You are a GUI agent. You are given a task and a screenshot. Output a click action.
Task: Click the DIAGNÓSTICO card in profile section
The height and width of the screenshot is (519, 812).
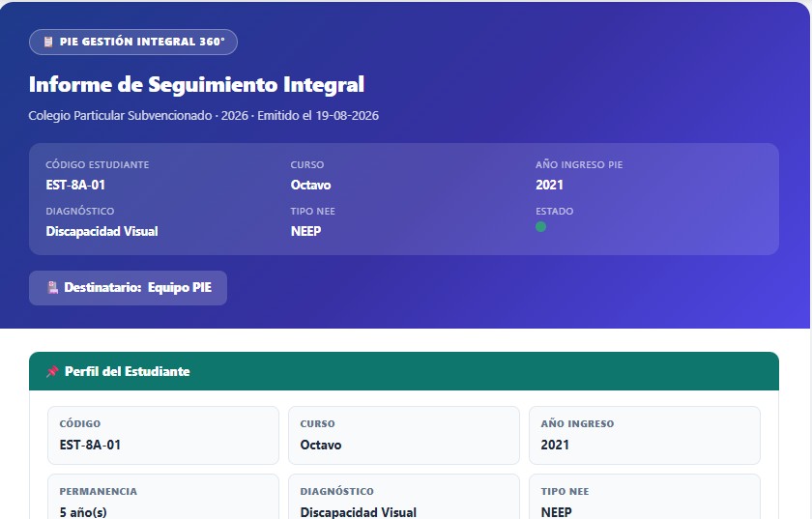pyautogui.click(x=404, y=497)
